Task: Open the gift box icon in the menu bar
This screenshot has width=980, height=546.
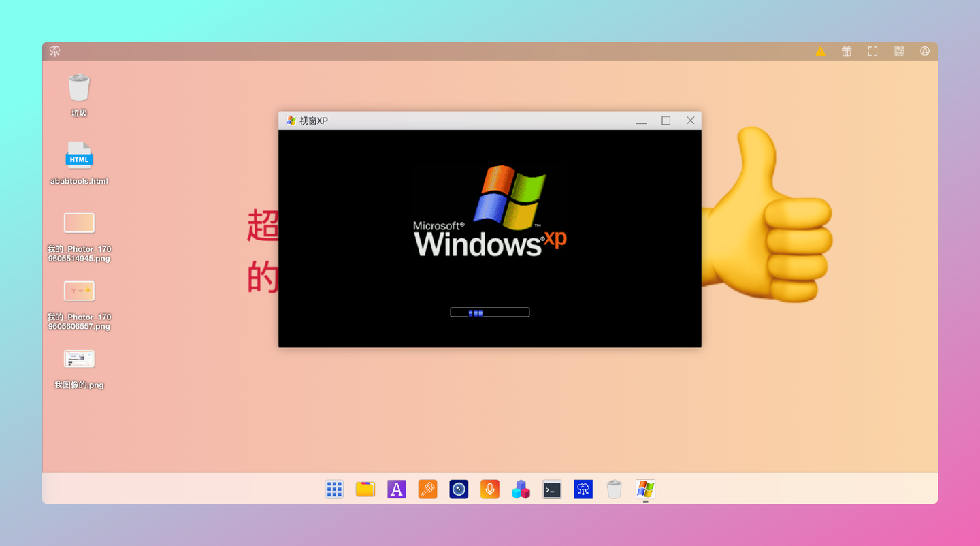Action: [846, 50]
